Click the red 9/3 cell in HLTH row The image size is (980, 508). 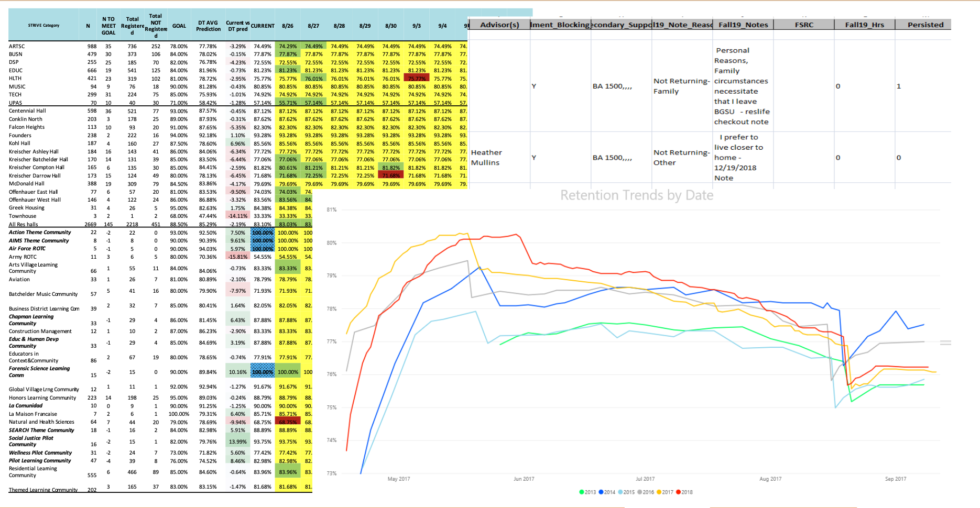click(x=417, y=79)
